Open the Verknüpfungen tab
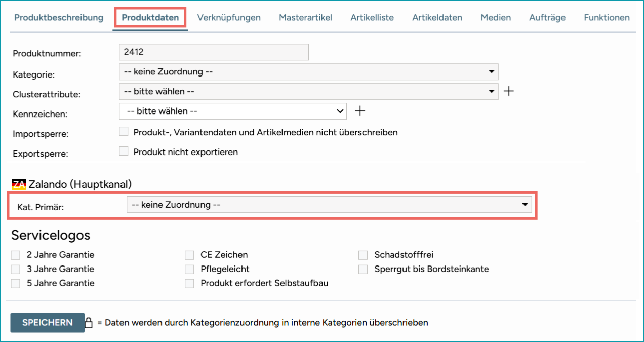The height and width of the screenshot is (342, 644). (x=229, y=17)
